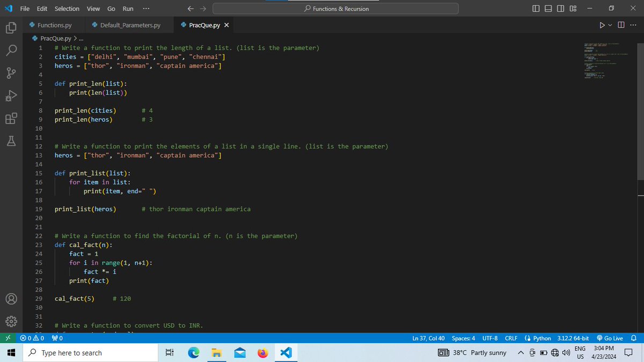Viewport: 644px width, 362px height.
Task: Open the Run and Debug view
Action: (x=12, y=97)
